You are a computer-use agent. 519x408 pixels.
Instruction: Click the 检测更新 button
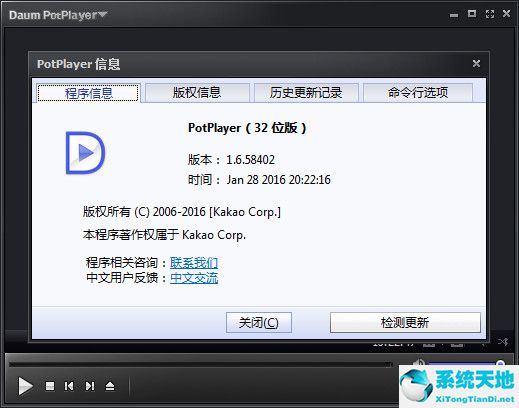405,322
